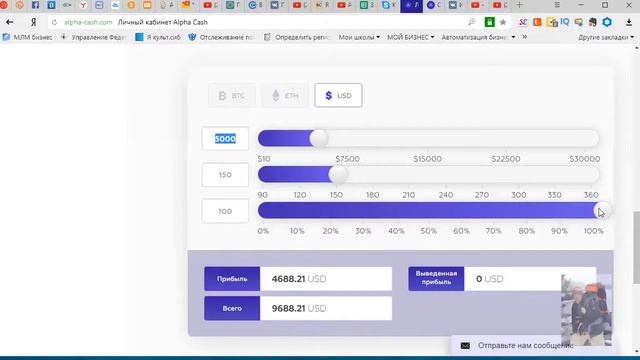Click the address bar page title
This screenshot has width=640, height=360.
pos(163,22)
